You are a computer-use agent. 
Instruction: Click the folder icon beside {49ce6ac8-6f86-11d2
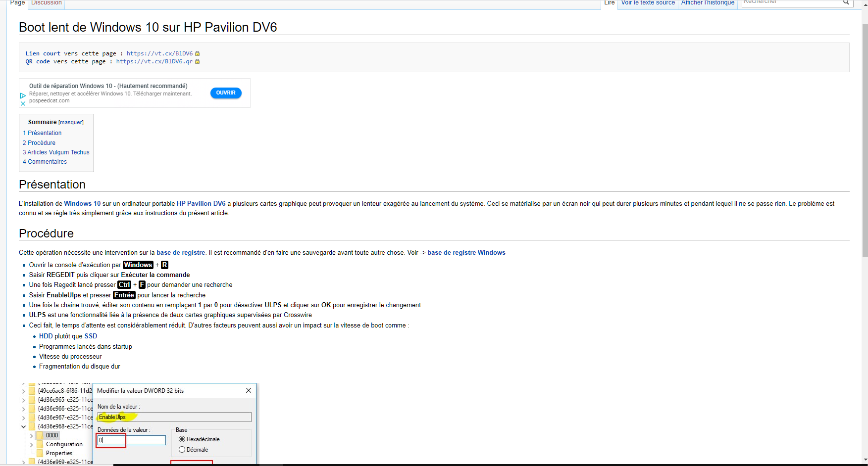click(x=32, y=391)
